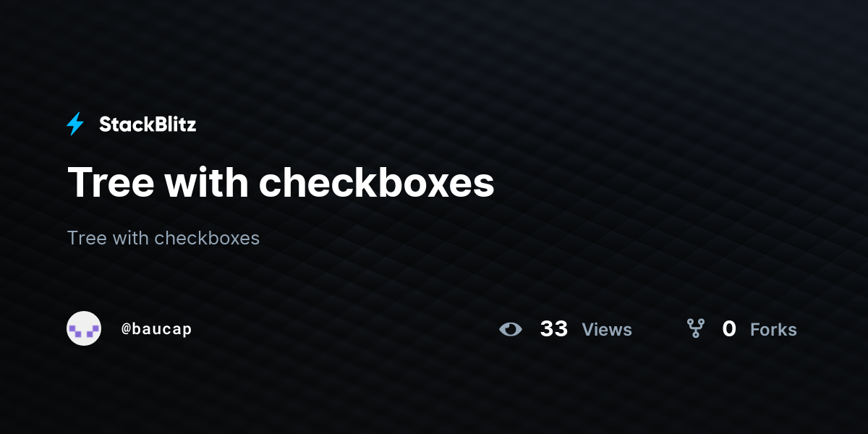Click the word 'Tree' in the large title
Viewport: 868px width, 434px height.
[x=111, y=182]
